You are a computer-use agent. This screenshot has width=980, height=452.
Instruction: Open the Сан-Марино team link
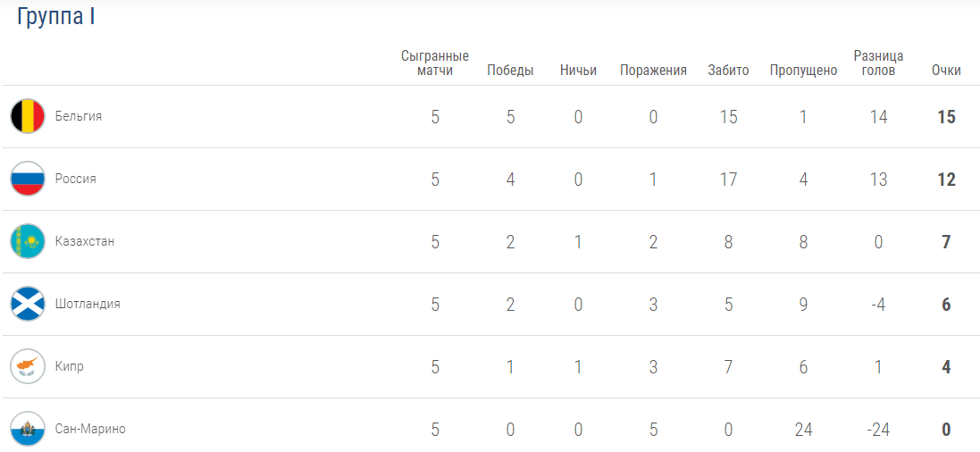tap(90, 429)
